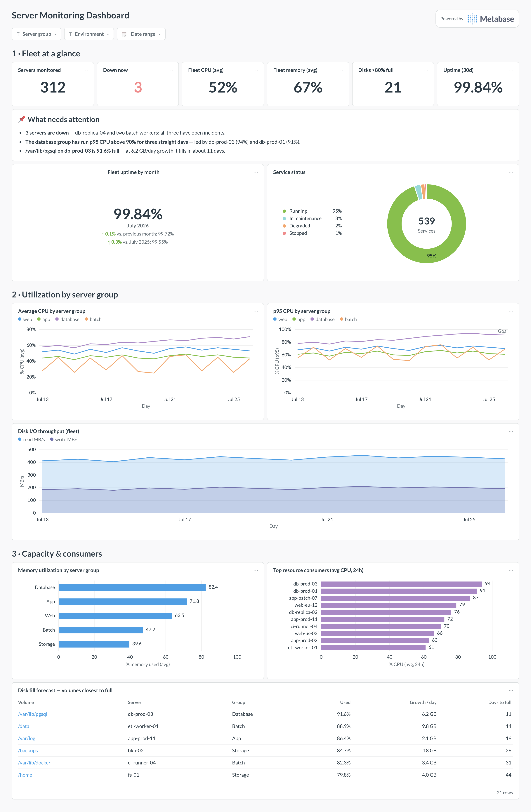The image size is (531, 812).
Task: Click the 9.8 GB growth cell
Action: pos(429,726)
